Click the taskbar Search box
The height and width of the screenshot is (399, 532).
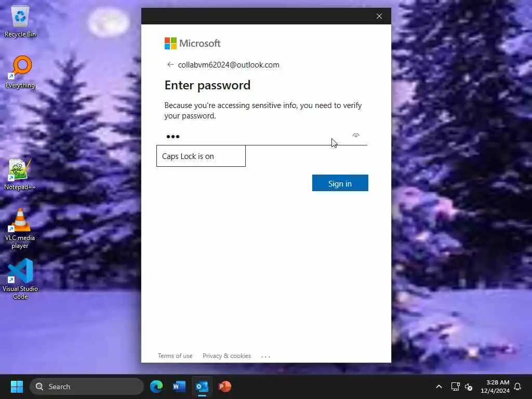tap(87, 387)
